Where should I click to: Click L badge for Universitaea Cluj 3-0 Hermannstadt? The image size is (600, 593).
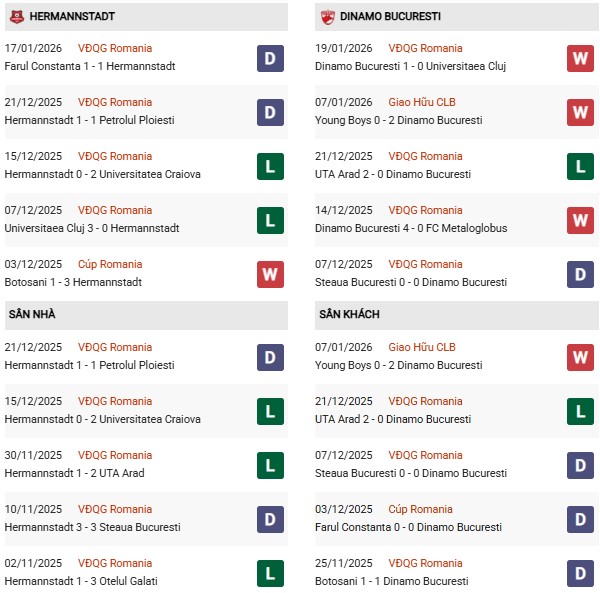click(x=270, y=220)
